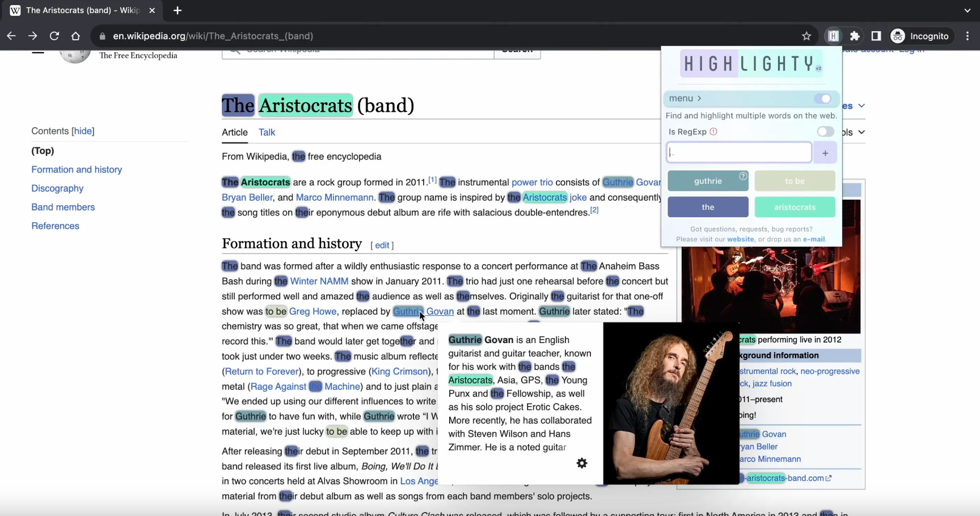Open the tab search chevron

[x=968, y=10]
